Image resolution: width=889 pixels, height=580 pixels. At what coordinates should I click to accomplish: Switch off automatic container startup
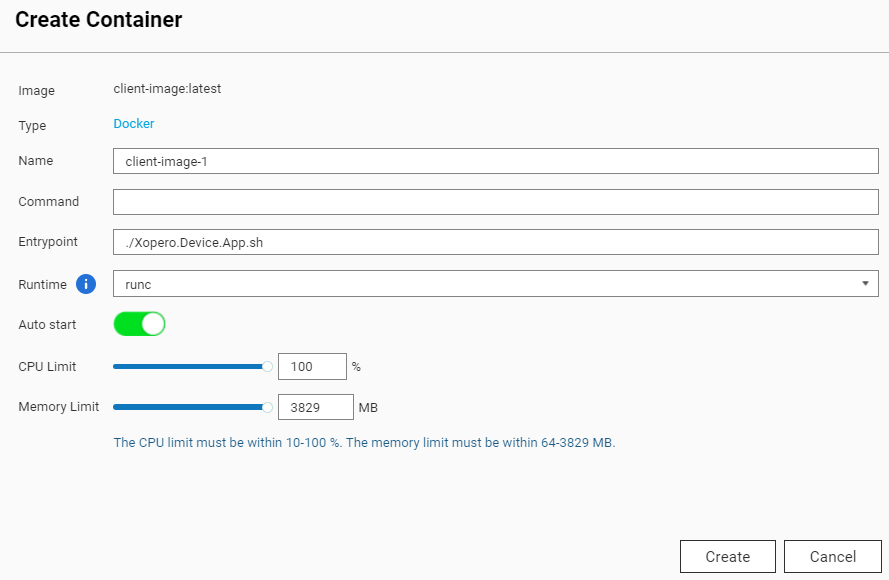point(139,323)
